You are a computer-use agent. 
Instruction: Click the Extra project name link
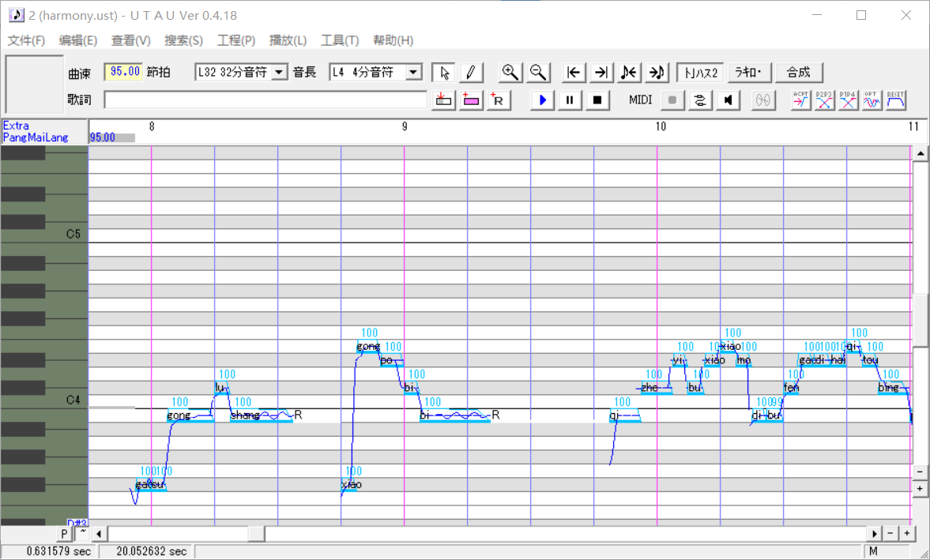point(16,126)
